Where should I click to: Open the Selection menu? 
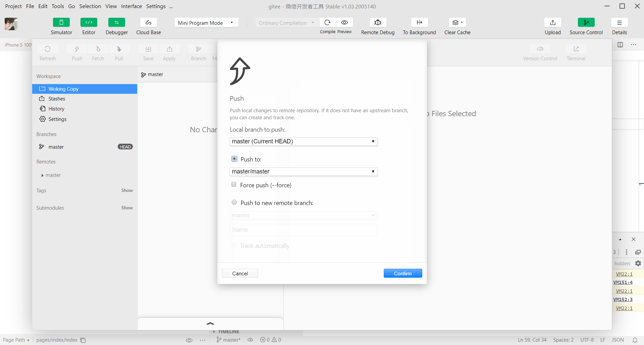pos(90,6)
